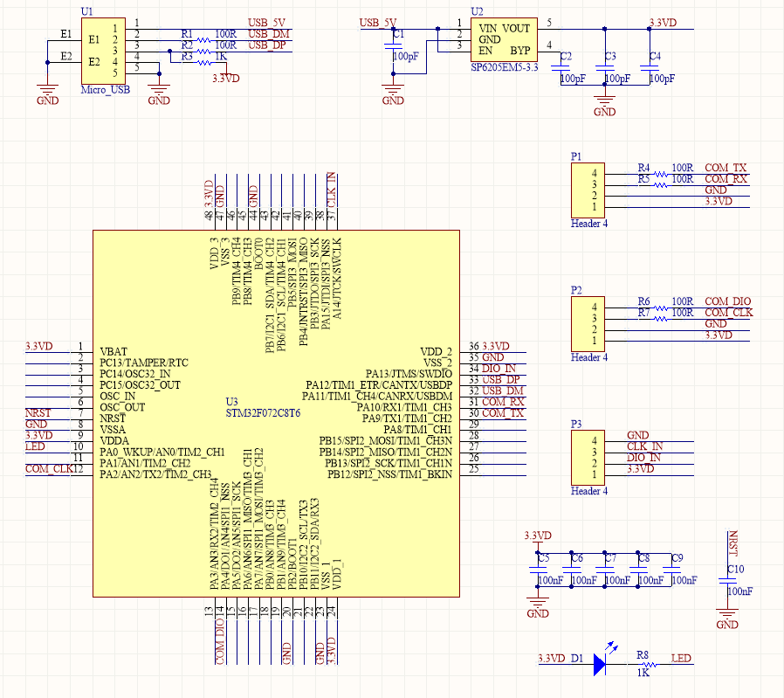
Task: Click the COM_TX net label at header P1
Action: 726,168
